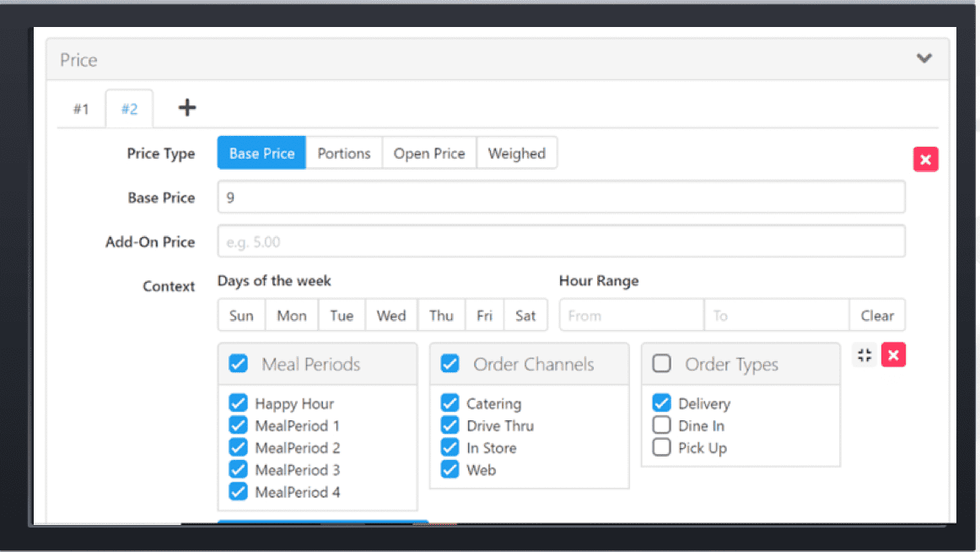Delete price entry #2 with the top red X
This screenshot has height=552, width=980.
(x=925, y=159)
